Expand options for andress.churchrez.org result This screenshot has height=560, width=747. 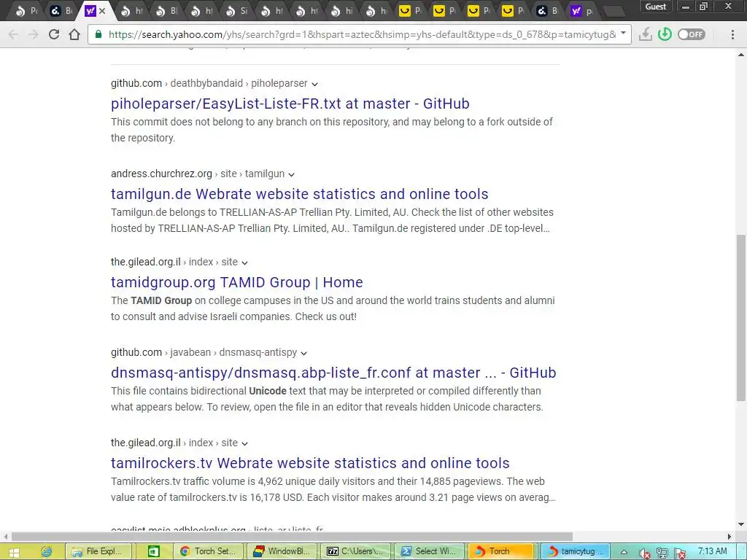coord(292,174)
